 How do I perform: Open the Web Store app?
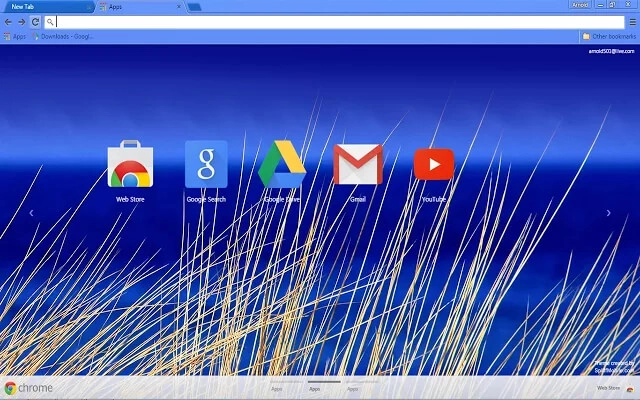coord(130,165)
